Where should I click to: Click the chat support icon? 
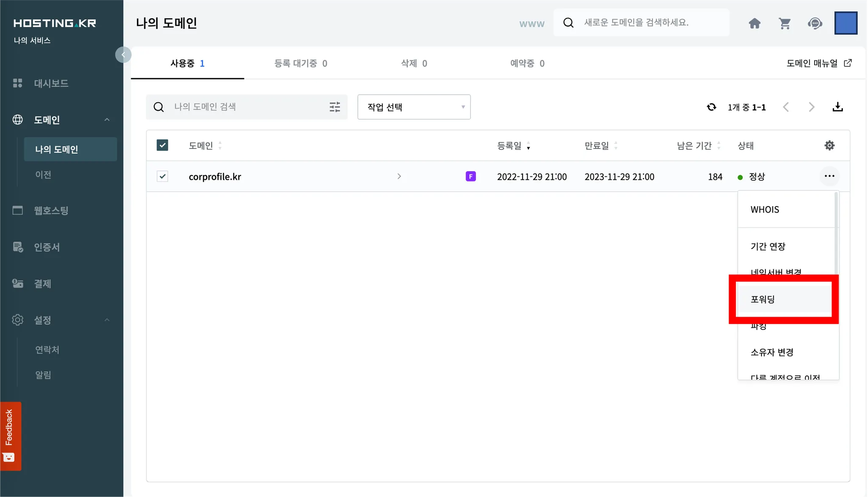pyautogui.click(x=815, y=23)
